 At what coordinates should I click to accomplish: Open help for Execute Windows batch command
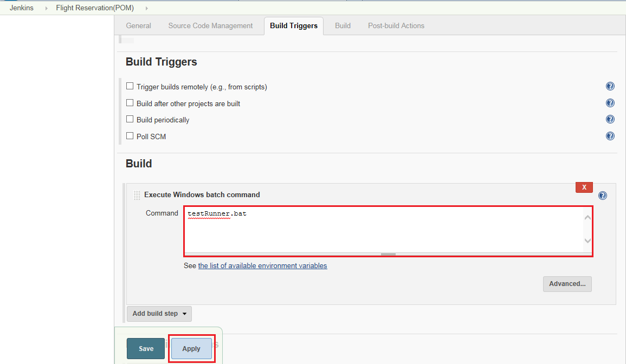click(x=603, y=195)
